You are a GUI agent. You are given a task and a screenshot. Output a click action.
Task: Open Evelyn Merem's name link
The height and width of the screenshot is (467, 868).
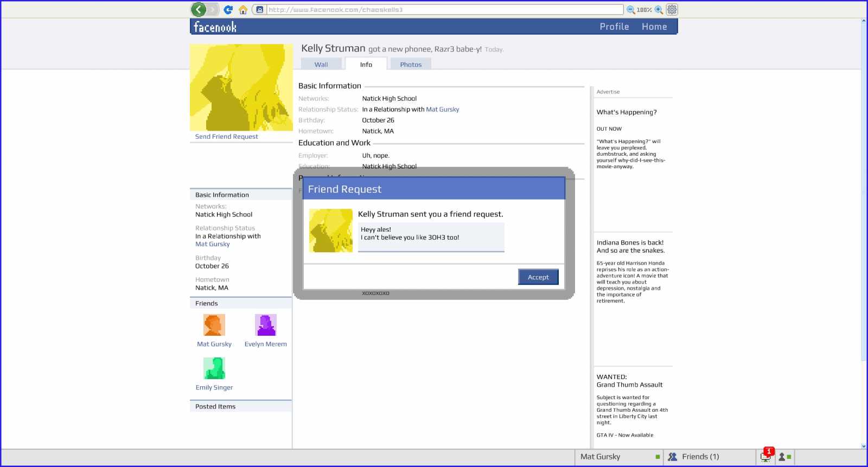tap(266, 344)
